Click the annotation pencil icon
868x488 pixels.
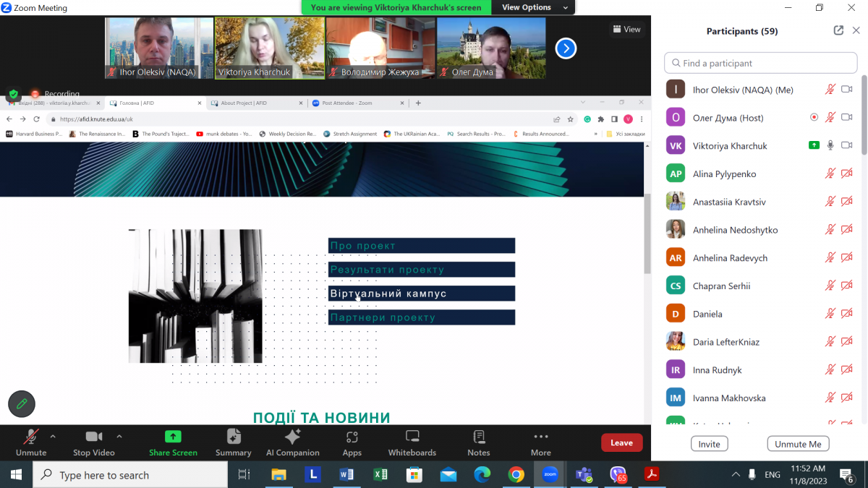(x=22, y=403)
